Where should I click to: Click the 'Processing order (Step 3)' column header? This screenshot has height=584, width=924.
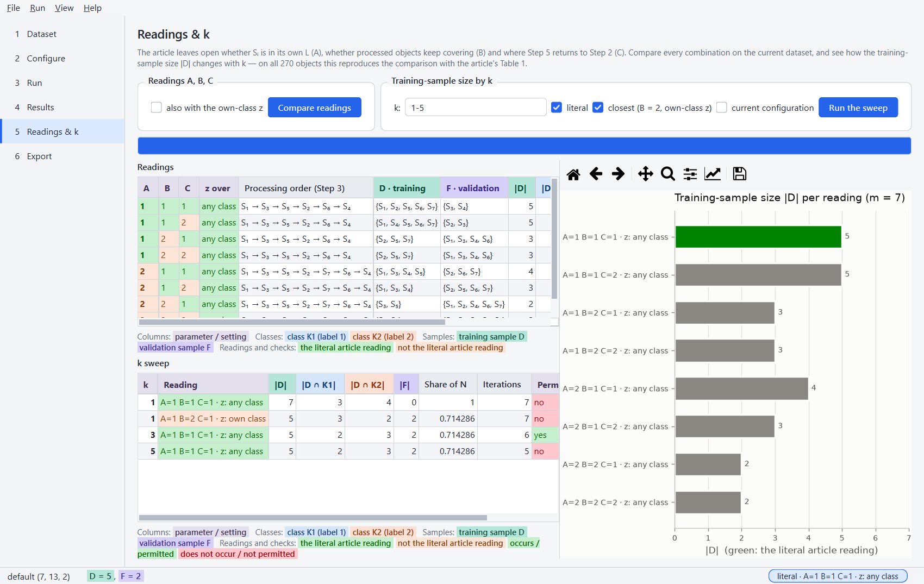(306, 188)
